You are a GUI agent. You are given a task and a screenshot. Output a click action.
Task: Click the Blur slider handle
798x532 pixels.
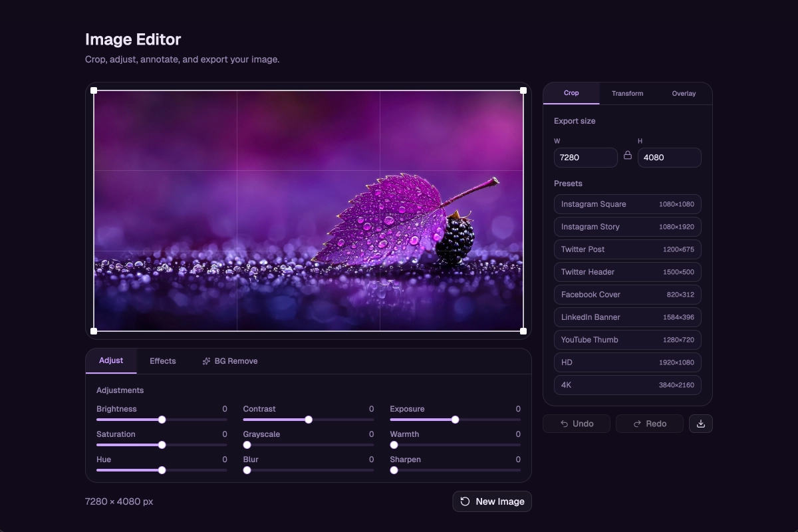coord(247,470)
